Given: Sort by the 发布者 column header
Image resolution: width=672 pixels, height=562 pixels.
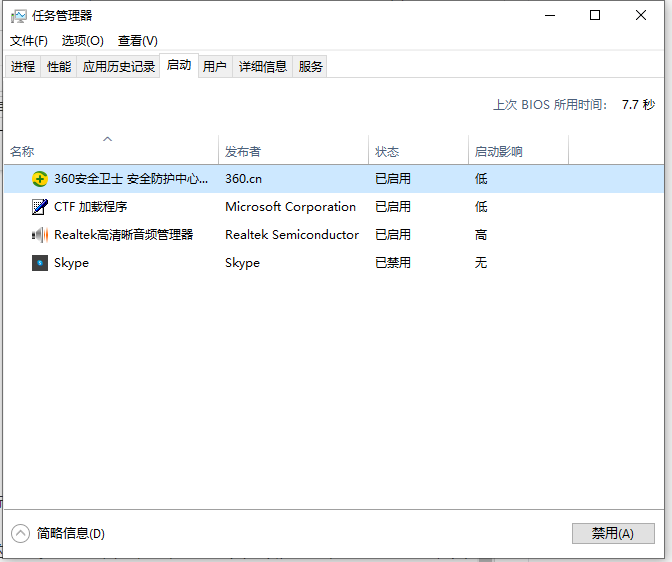Looking at the screenshot, I should [294, 150].
